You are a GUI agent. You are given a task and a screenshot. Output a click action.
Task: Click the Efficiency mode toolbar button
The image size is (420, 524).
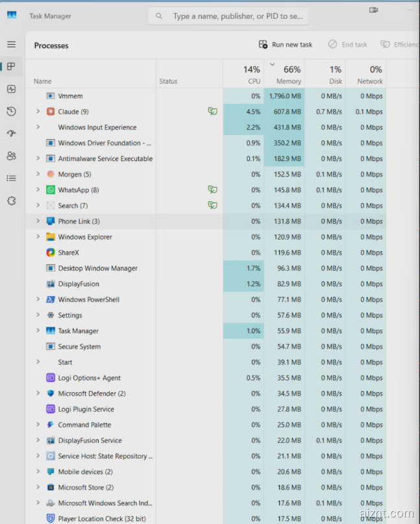(399, 44)
